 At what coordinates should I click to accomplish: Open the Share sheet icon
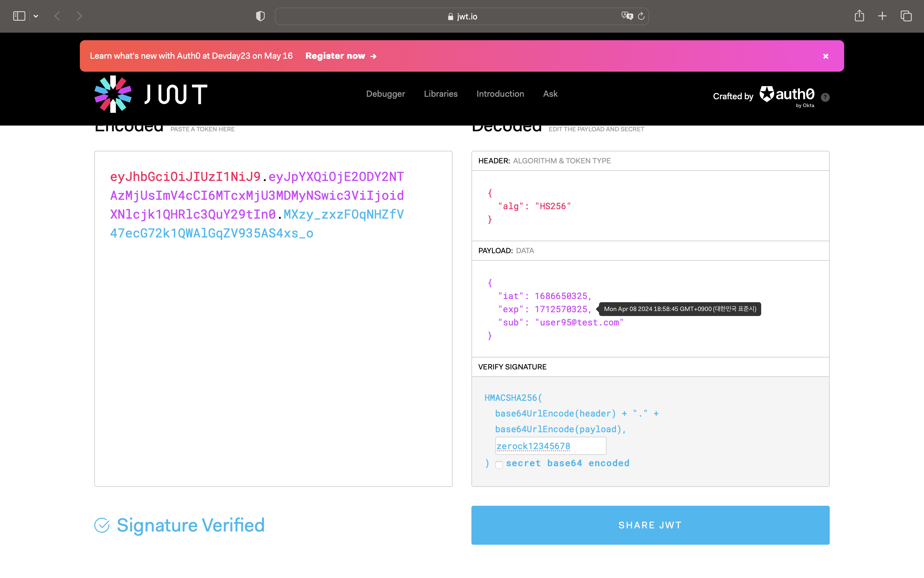click(859, 16)
